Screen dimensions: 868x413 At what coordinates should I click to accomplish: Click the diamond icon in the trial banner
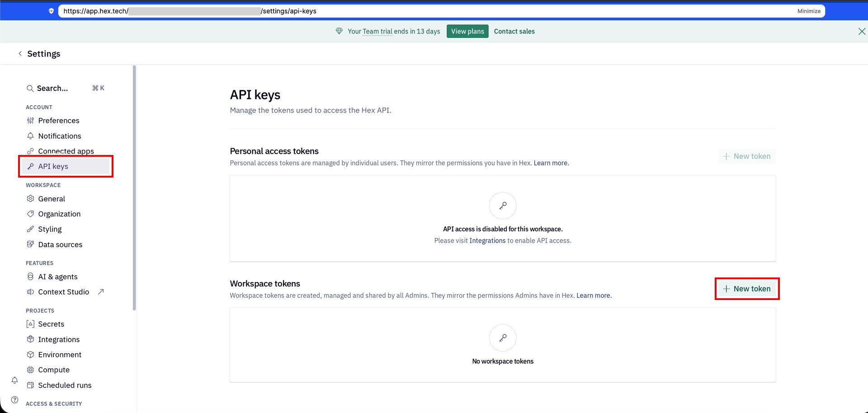(339, 31)
